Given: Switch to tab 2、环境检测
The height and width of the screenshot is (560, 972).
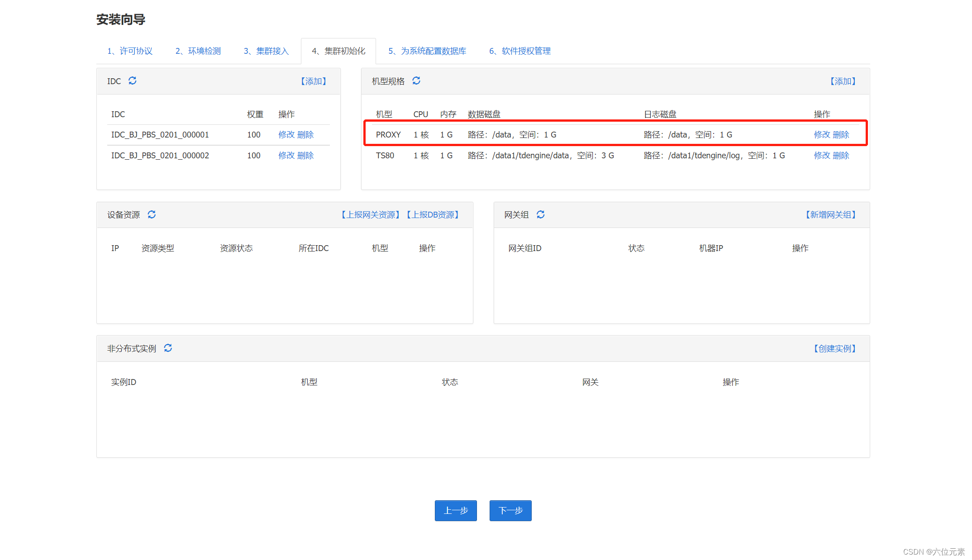Looking at the screenshot, I should [x=198, y=51].
